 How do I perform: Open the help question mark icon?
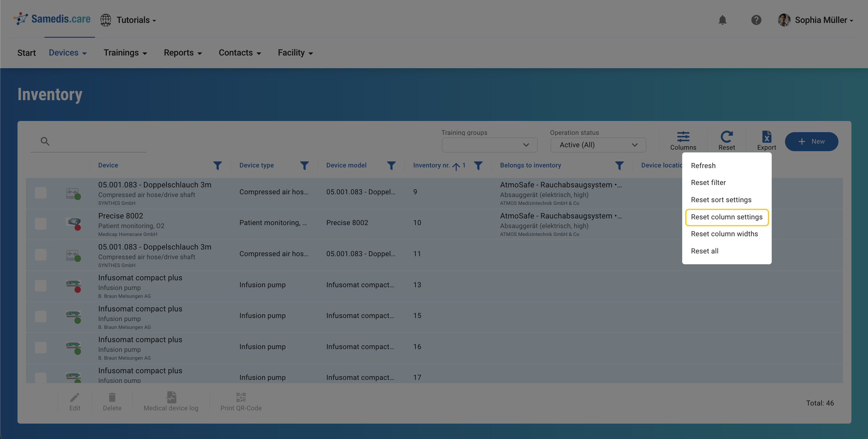[756, 20]
